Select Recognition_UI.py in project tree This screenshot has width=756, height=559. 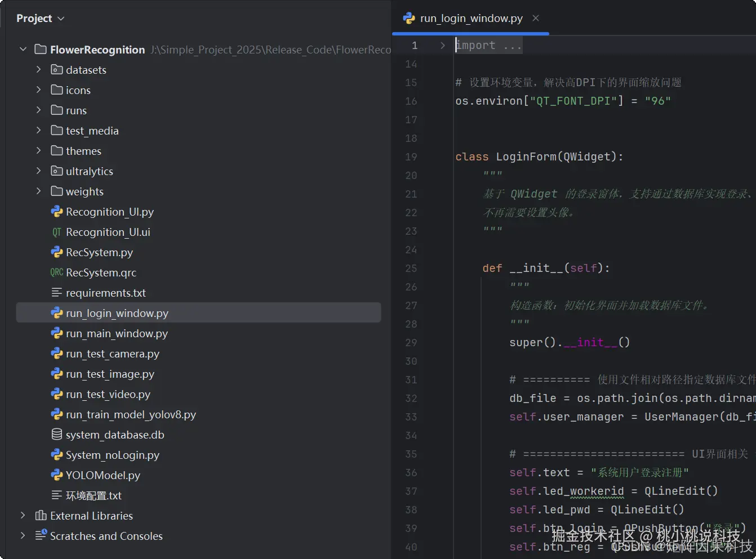tap(109, 212)
